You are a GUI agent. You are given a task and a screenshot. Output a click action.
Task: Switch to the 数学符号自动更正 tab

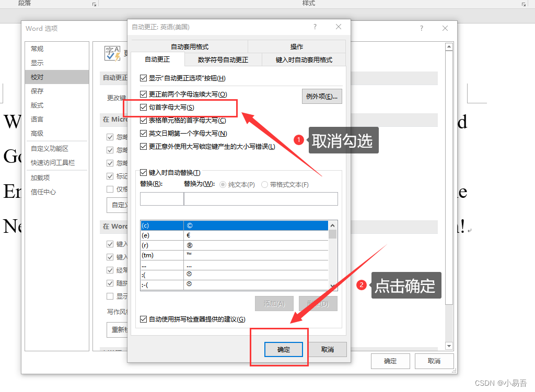click(x=223, y=60)
